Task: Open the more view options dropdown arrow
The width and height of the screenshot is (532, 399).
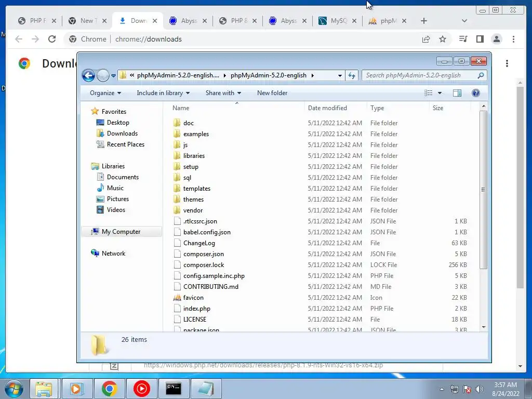Action: tap(440, 93)
